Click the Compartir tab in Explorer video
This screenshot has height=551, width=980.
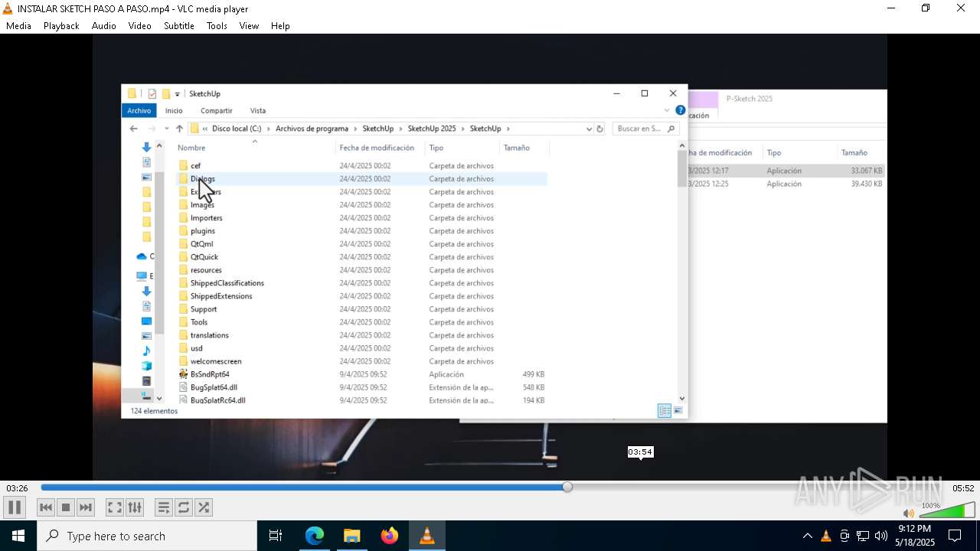(217, 111)
